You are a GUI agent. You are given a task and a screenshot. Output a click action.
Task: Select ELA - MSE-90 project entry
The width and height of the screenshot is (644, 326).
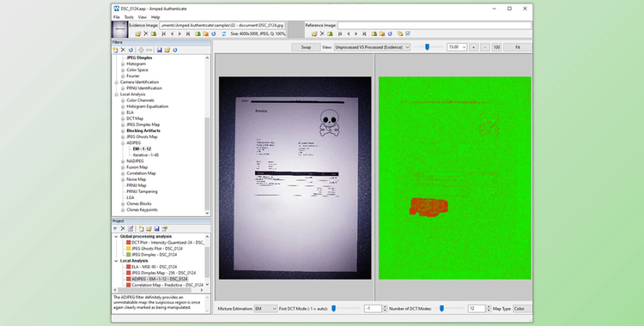click(x=154, y=267)
